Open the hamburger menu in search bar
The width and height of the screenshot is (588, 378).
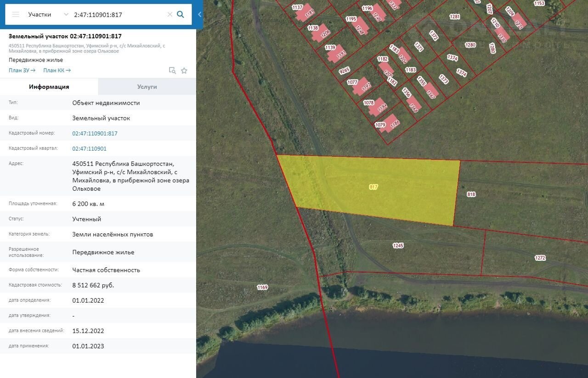[x=16, y=14]
